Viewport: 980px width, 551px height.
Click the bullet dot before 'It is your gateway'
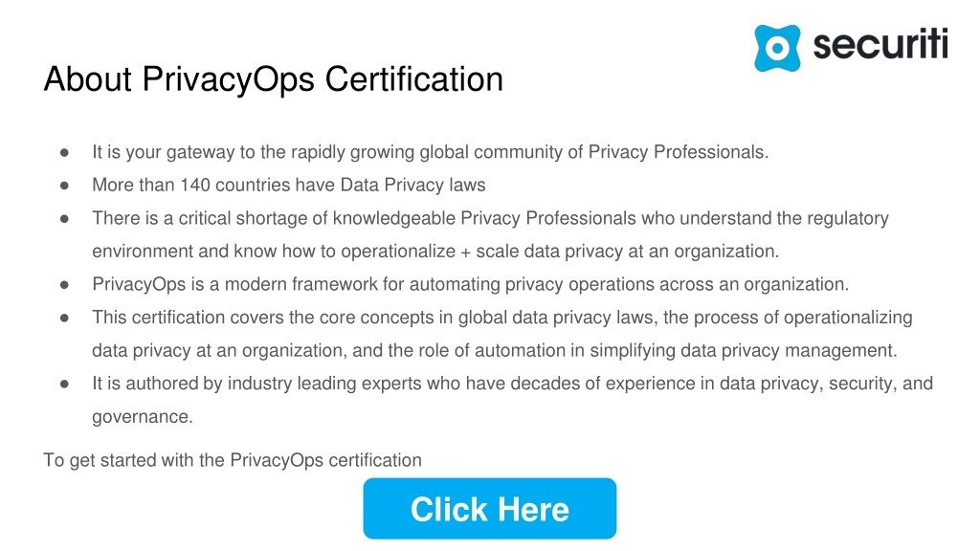[64, 152]
